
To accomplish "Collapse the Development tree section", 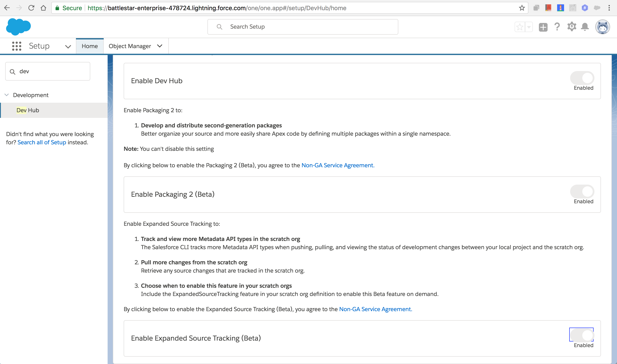I will coord(7,95).
